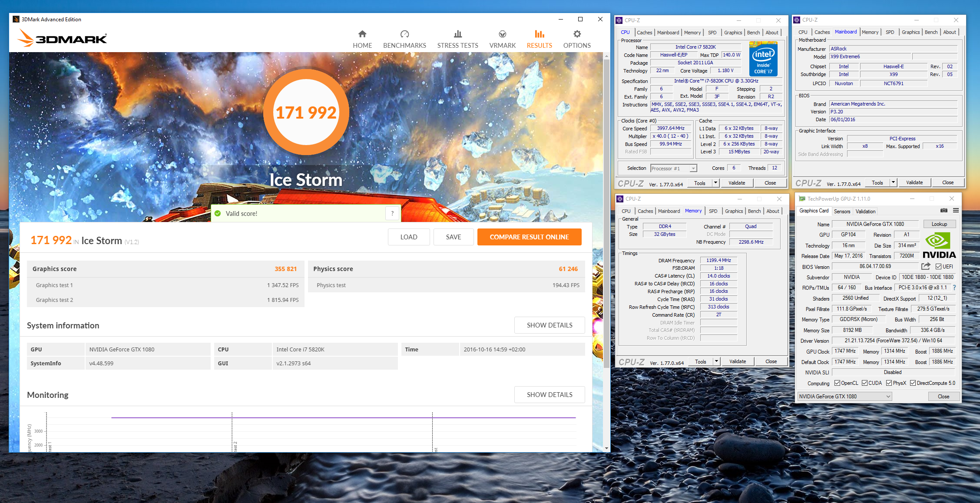980x503 pixels.
Task: Click the Mainboard model X99 Extreme6 field
Action: point(870,56)
